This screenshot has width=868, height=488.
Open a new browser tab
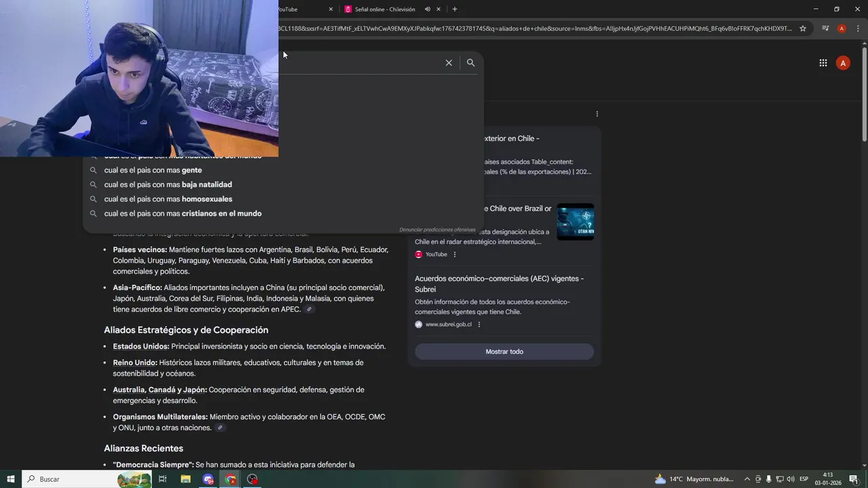pyautogui.click(x=454, y=9)
